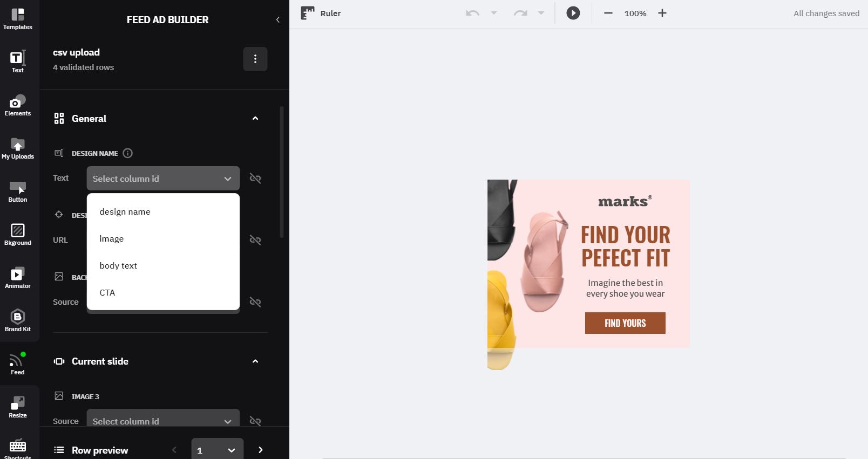Screen dimensions: 868x459
Task: Open the Elements panel
Action: tap(18, 105)
